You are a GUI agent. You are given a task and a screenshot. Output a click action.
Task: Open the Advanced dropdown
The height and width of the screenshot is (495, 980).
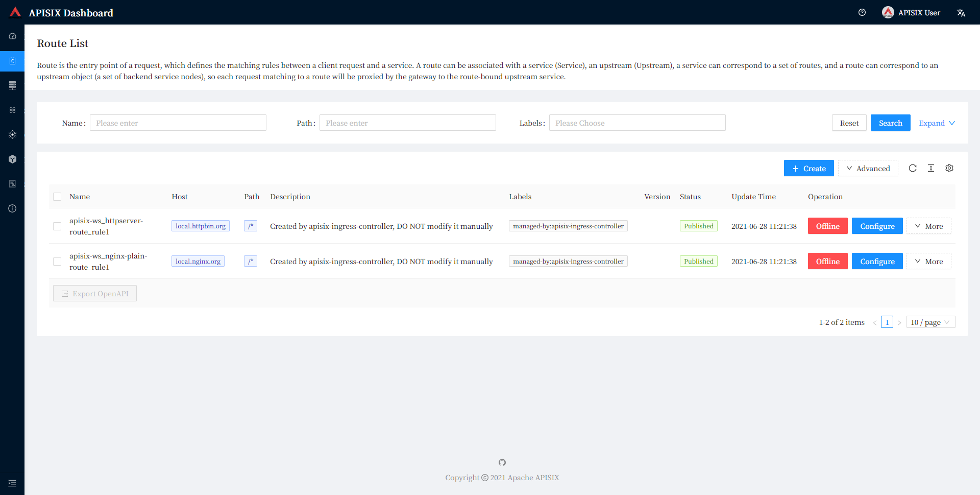[x=868, y=168]
